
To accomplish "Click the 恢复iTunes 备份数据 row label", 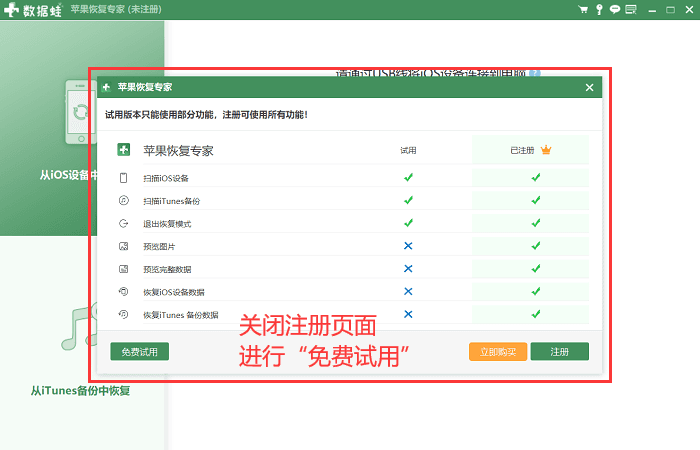I will [181, 315].
